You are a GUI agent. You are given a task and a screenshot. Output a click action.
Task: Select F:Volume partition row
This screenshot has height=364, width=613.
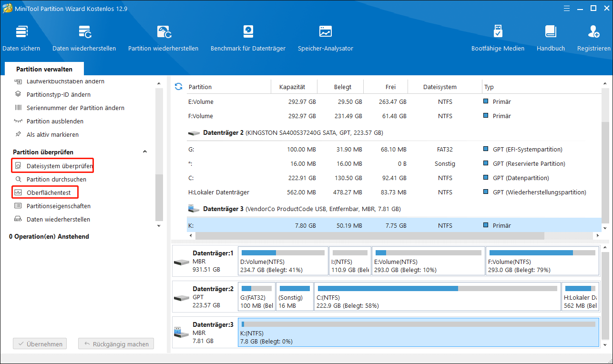393,116
